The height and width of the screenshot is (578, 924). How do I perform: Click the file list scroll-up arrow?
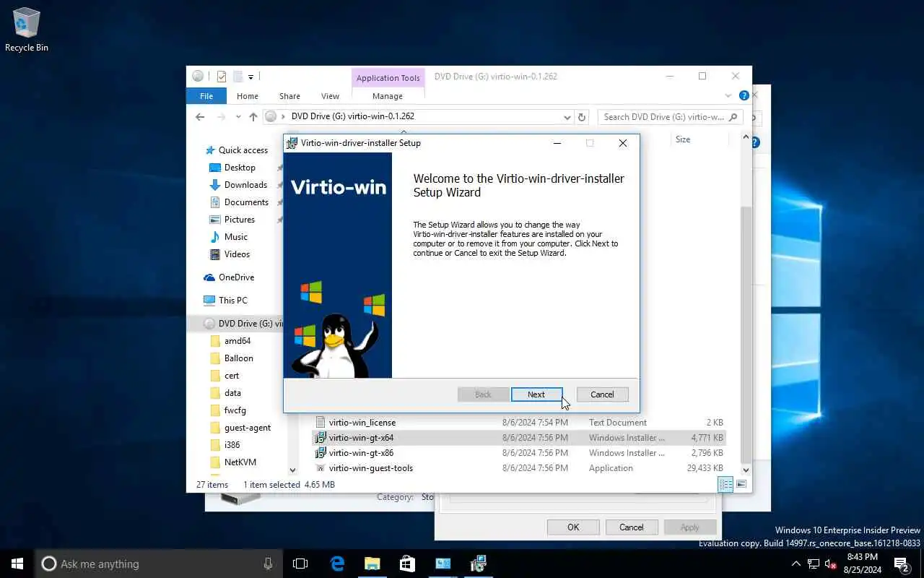point(746,137)
